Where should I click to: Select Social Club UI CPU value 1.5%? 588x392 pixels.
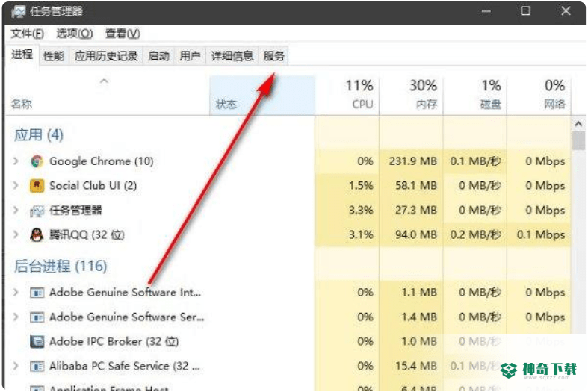pyautogui.click(x=361, y=185)
